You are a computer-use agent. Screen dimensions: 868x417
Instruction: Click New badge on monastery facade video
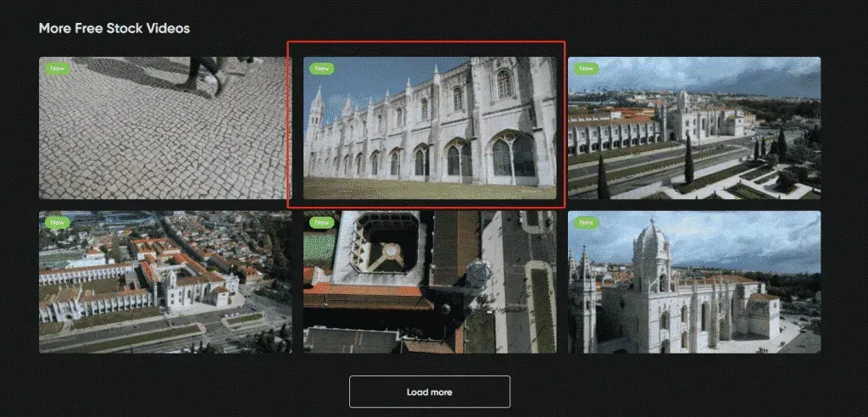click(x=321, y=69)
